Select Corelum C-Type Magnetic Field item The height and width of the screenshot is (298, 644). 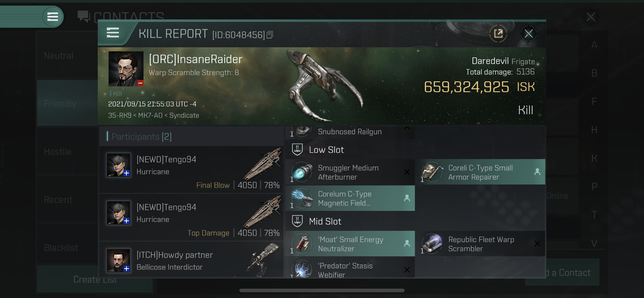[x=350, y=198]
